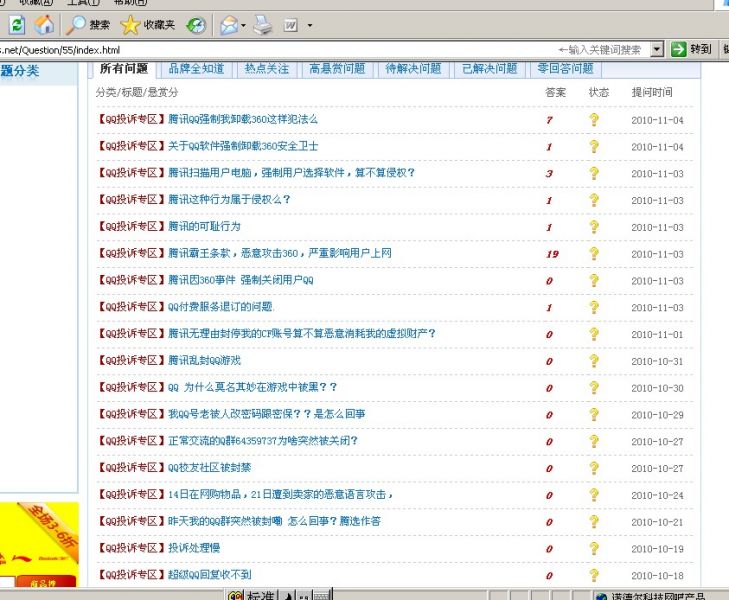Click the Go (转到) button
The image size is (729, 600).
click(691, 49)
